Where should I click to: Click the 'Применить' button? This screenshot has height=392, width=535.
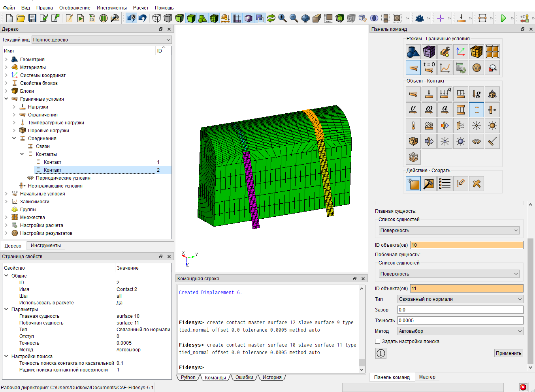[x=509, y=353]
